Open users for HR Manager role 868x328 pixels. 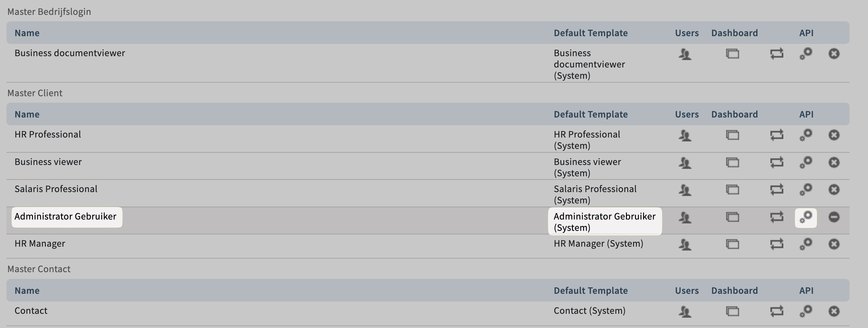click(685, 244)
